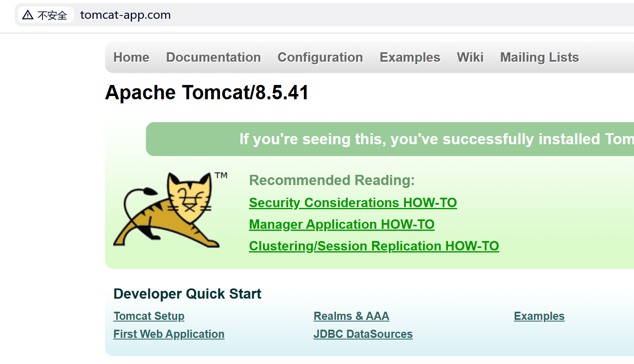Image resolution: width=634 pixels, height=364 pixels.
Task: Click the Tomcat cat logo image
Action: (170, 210)
